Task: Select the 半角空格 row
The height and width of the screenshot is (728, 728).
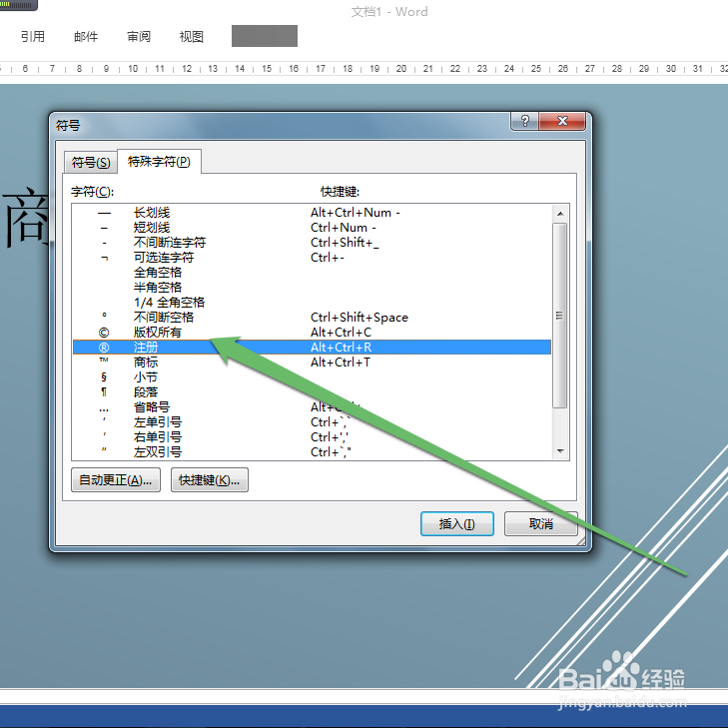Action: [312, 288]
